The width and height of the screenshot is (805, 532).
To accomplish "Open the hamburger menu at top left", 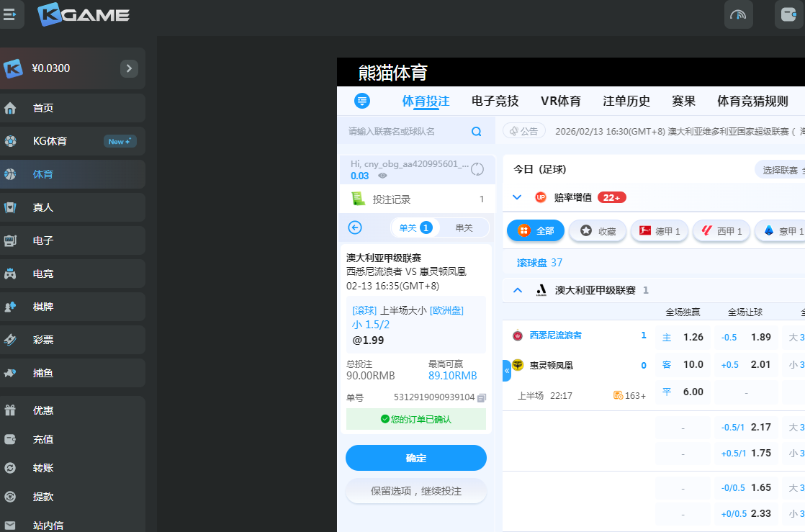I will [10, 14].
